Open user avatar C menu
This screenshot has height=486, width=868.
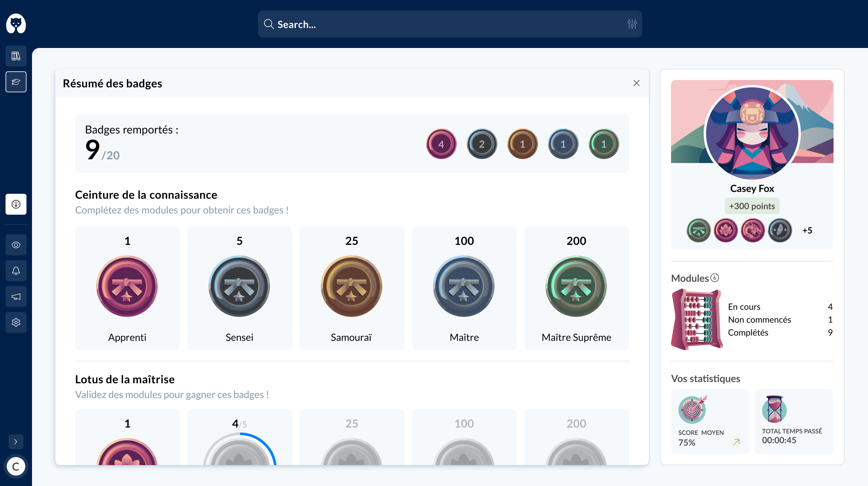pyautogui.click(x=16, y=466)
